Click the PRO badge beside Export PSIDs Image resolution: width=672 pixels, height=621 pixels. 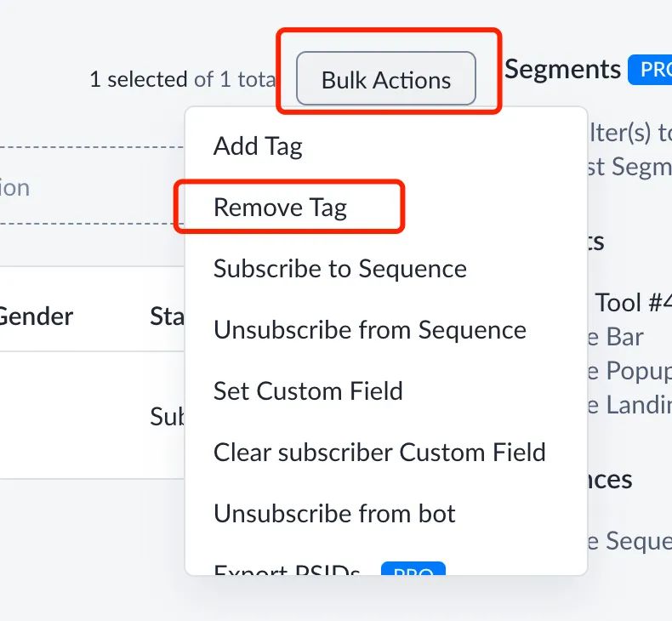413,569
